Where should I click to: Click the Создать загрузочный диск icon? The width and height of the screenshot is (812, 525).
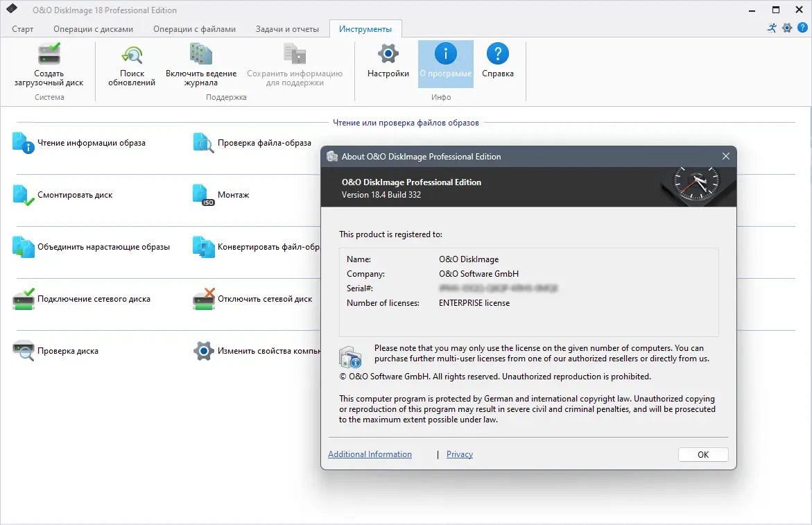49,54
